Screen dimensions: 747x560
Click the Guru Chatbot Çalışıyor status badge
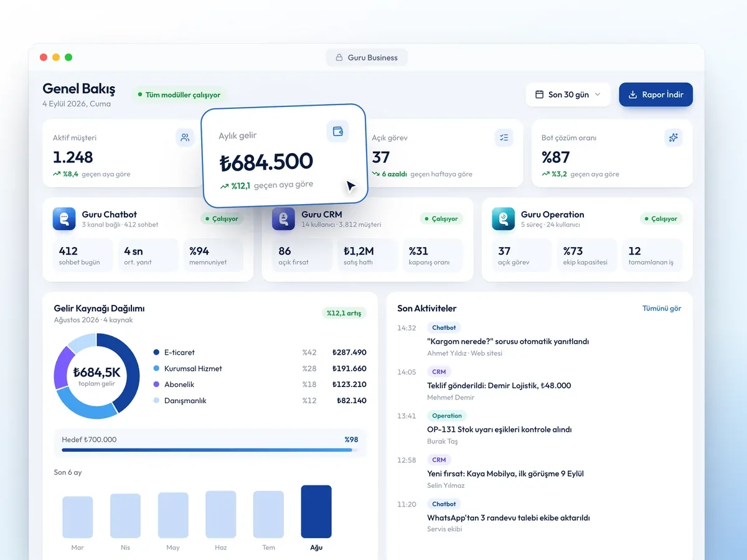(x=222, y=219)
